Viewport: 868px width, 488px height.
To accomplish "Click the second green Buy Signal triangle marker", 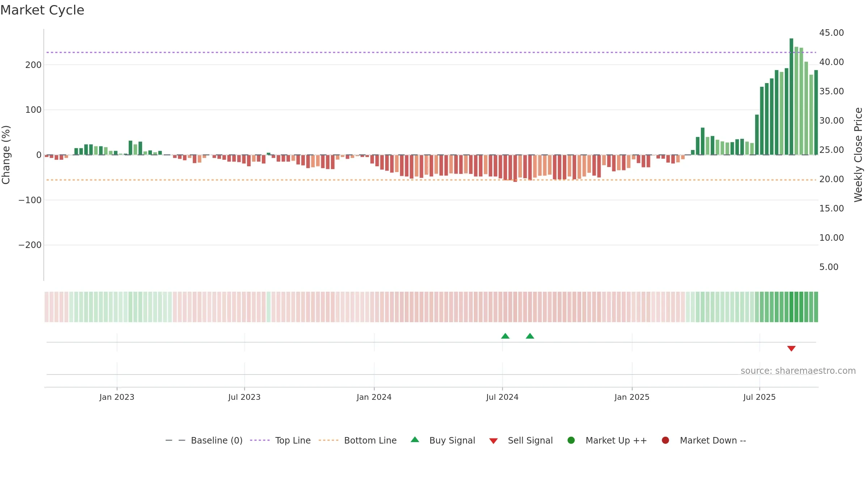I will (530, 336).
